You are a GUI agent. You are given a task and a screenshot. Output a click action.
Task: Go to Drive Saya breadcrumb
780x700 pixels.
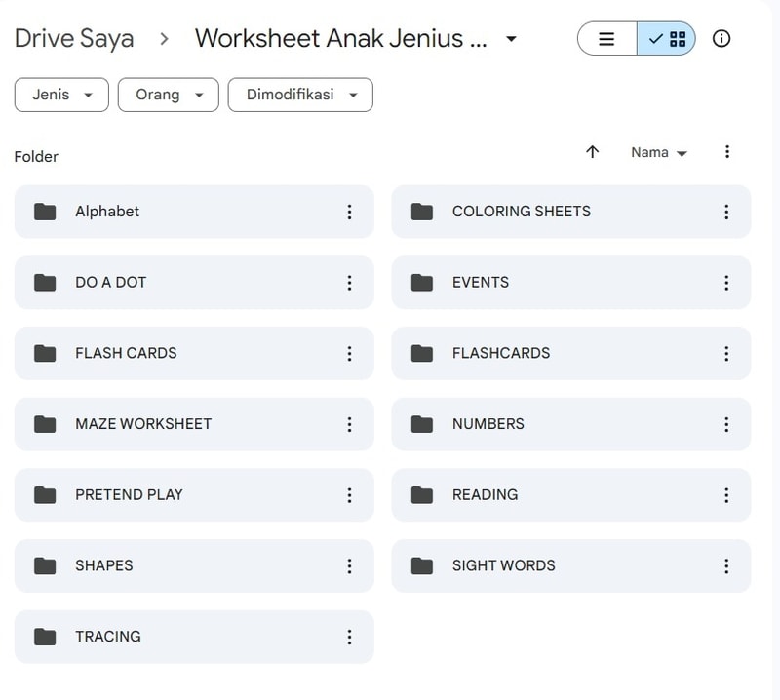point(74,39)
